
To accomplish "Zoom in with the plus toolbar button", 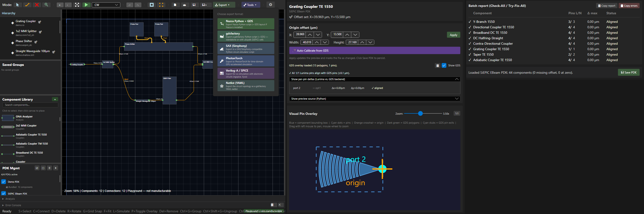I will (60, 5).
